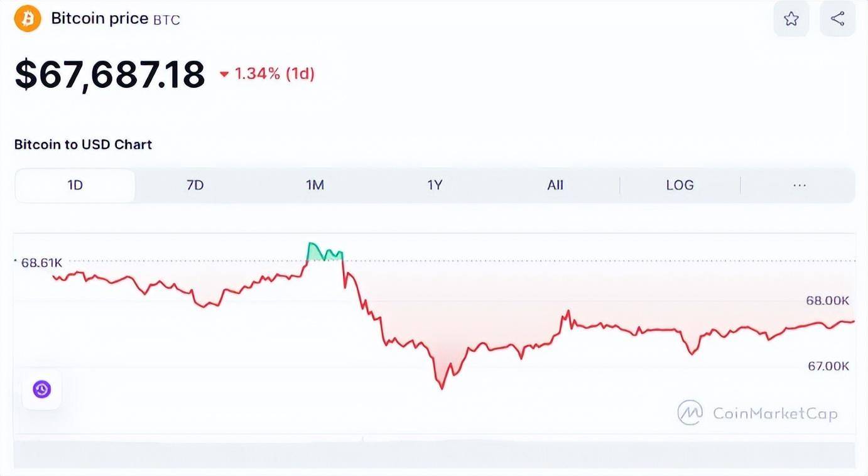The height and width of the screenshot is (476, 868).
Task: Switch to the 1M chart range
Action: (315, 185)
